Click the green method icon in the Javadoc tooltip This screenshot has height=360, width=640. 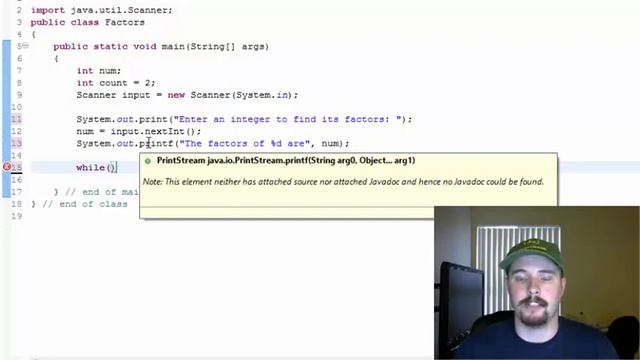(x=148, y=161)
